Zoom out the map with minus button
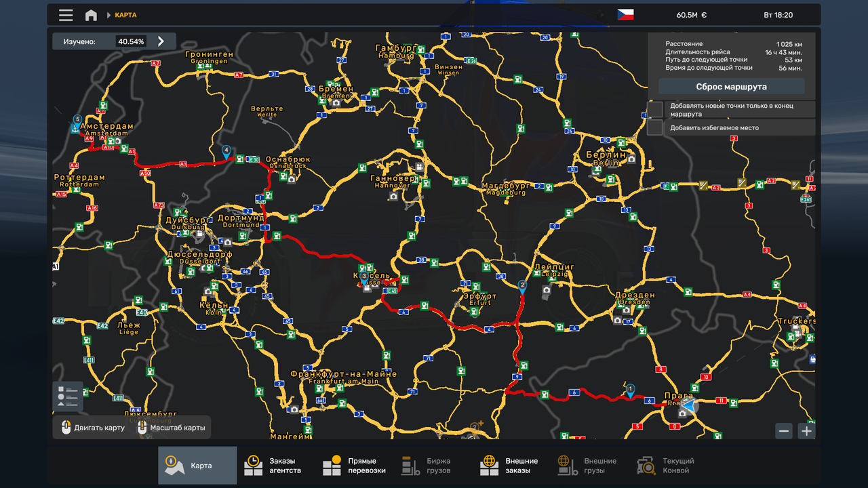 [x=784, y=430]
